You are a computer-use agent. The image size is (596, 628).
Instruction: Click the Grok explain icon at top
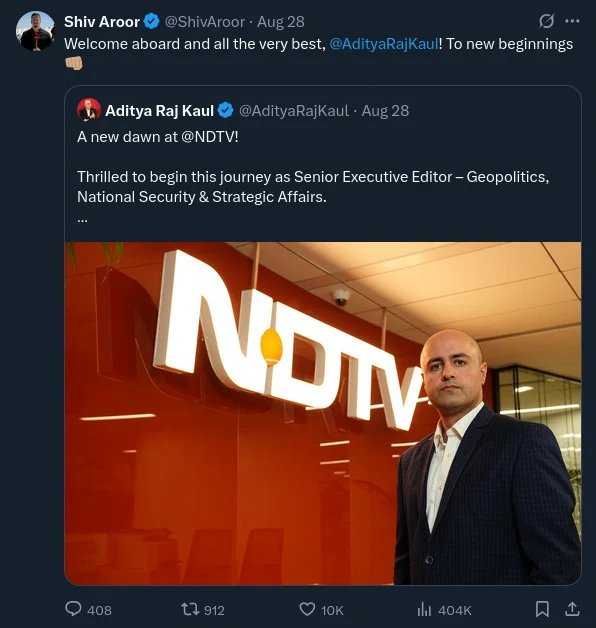(x=546, y=21)
